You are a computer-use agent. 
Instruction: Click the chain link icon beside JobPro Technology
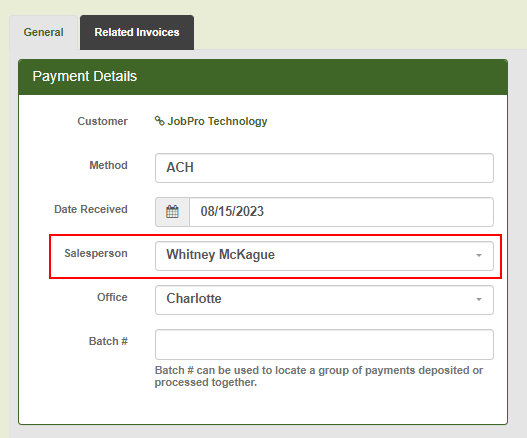tap(159, 121)
